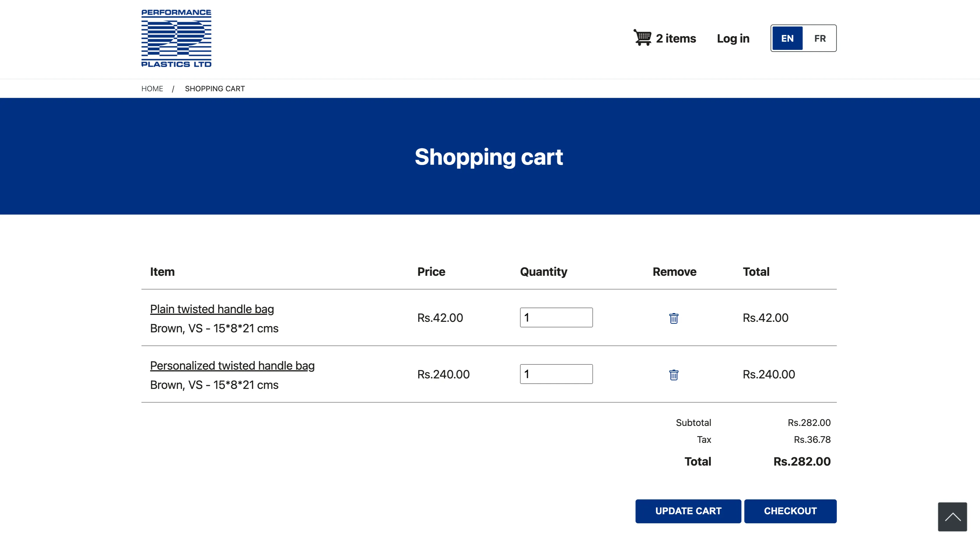Jump back to top with arrow button

[x=952, y=517]
